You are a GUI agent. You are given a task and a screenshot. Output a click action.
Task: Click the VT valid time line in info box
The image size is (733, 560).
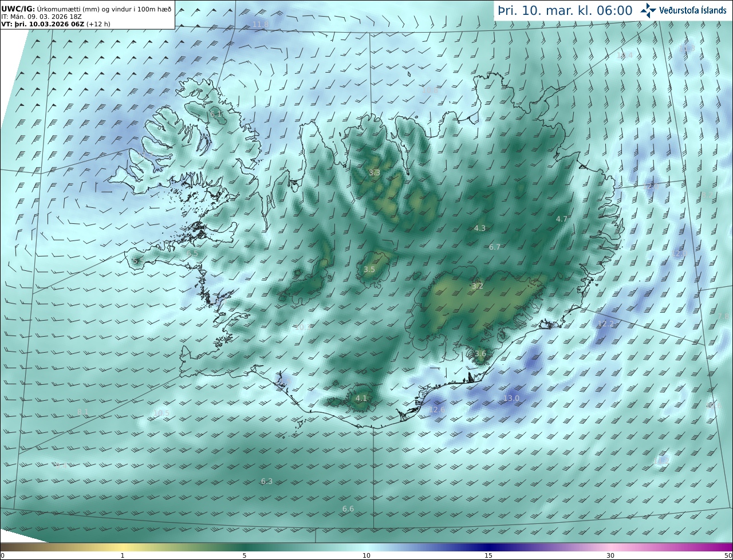point(56,25)
